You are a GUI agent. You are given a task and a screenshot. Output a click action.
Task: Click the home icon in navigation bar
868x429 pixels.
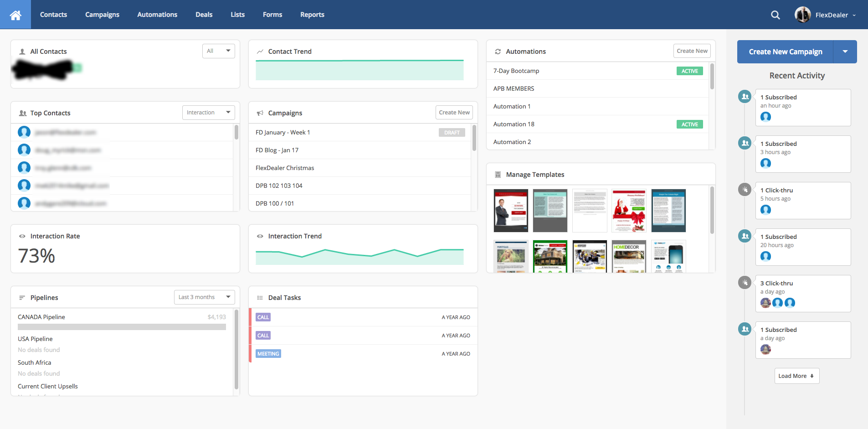(15, 15)
